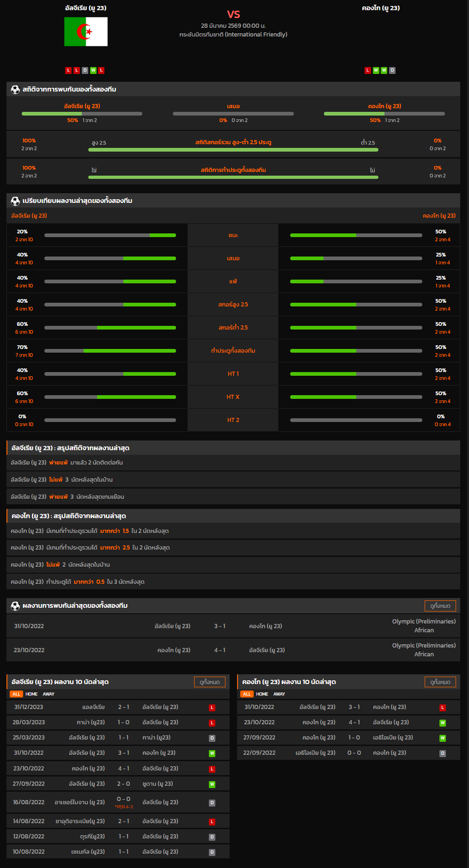Screen dimensions: 469x868
Task: Click the red L result badge for 31/12/2023 match
Action: (x=212, y=708)
